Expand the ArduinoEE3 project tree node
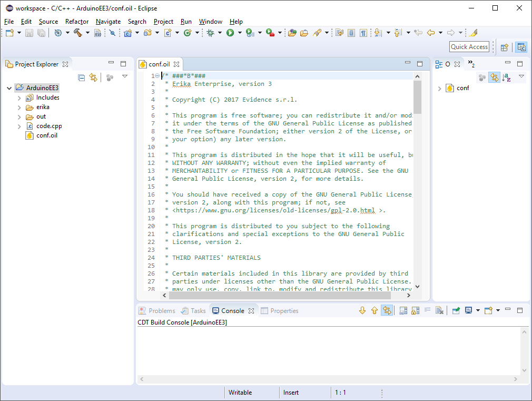 click(x=9, y=88)
